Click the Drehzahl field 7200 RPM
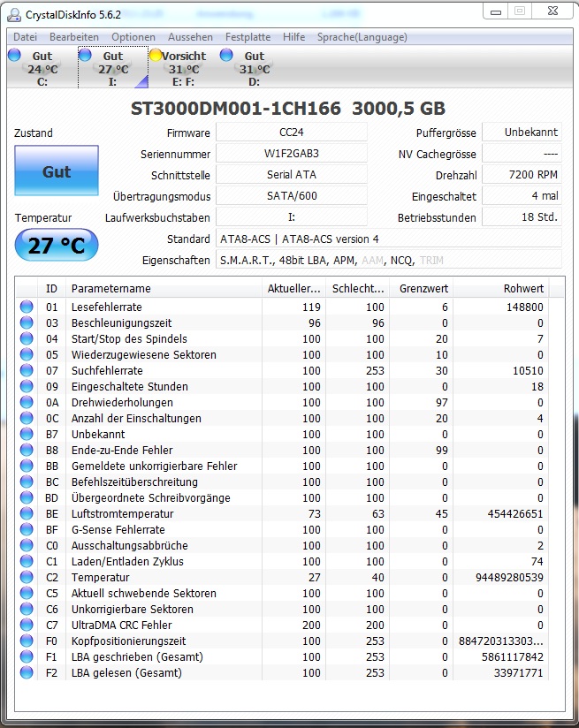This screenshot has height=728, width=579. click(x=522, y=175)
